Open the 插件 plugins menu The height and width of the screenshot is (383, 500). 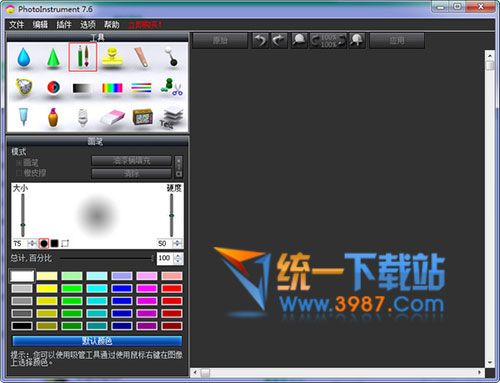(64, 24)
